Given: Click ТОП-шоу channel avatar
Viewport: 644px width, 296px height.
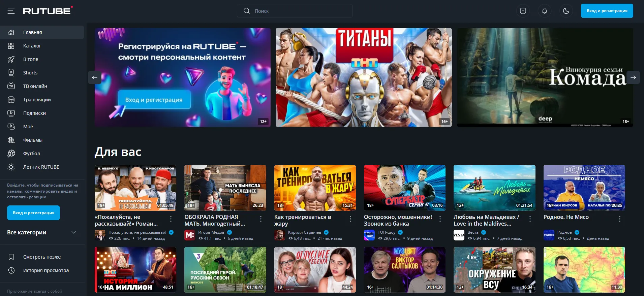Looking at the screenshot, I should pyautogui.click(x=369, y=235).
